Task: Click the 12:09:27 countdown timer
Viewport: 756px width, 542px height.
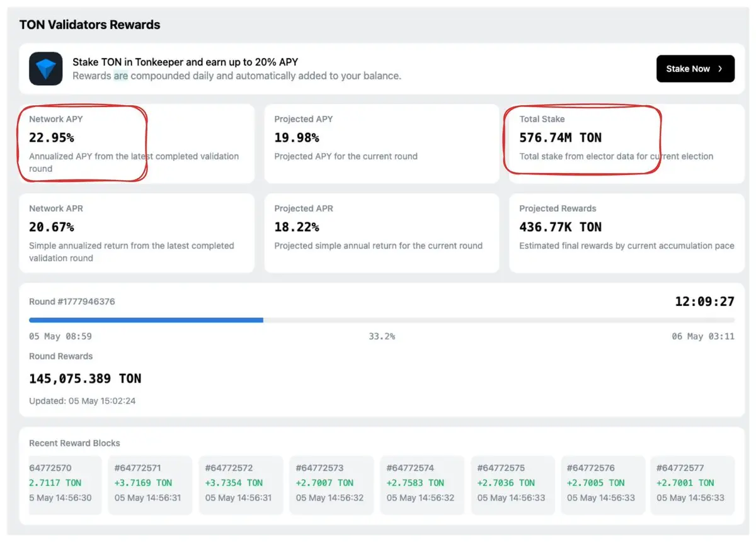Action: 704,302
